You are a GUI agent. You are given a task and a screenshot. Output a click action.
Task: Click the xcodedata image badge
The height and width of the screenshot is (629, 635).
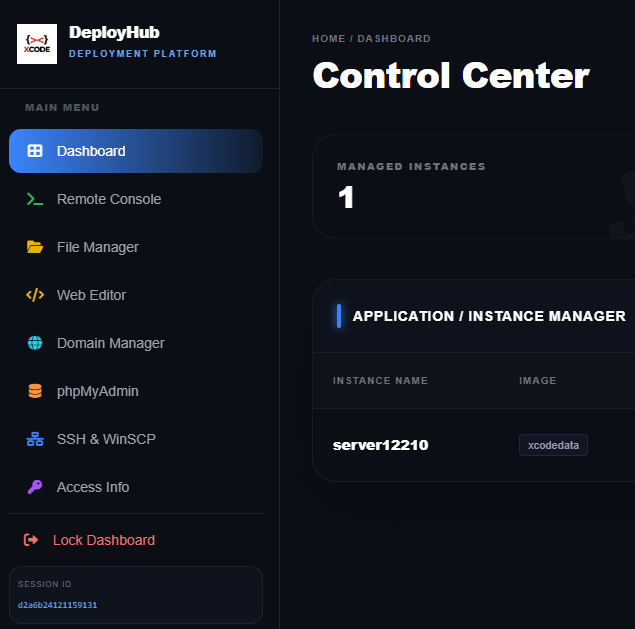553,445
